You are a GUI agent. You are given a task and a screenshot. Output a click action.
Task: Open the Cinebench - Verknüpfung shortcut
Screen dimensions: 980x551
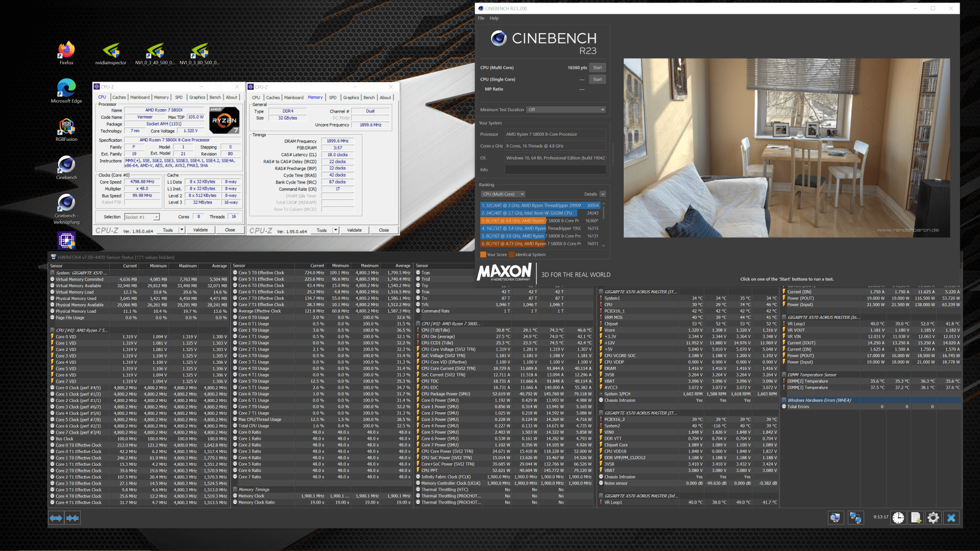[x=66, y=209]
